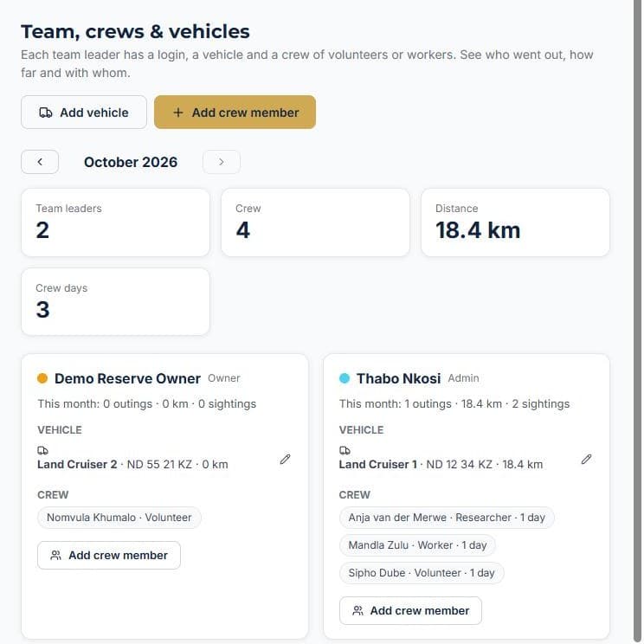
Task: Click the Team, crews & vehicles heading
Action: click(135, 32)
